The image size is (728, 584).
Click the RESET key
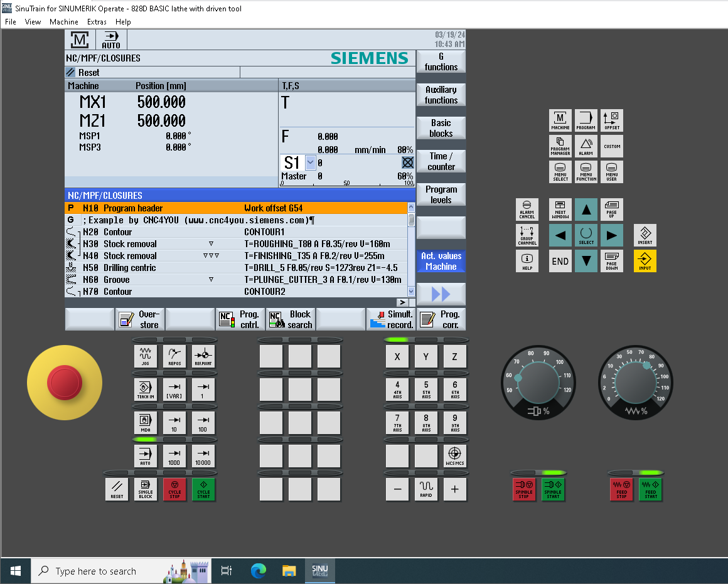coord(117,490)
